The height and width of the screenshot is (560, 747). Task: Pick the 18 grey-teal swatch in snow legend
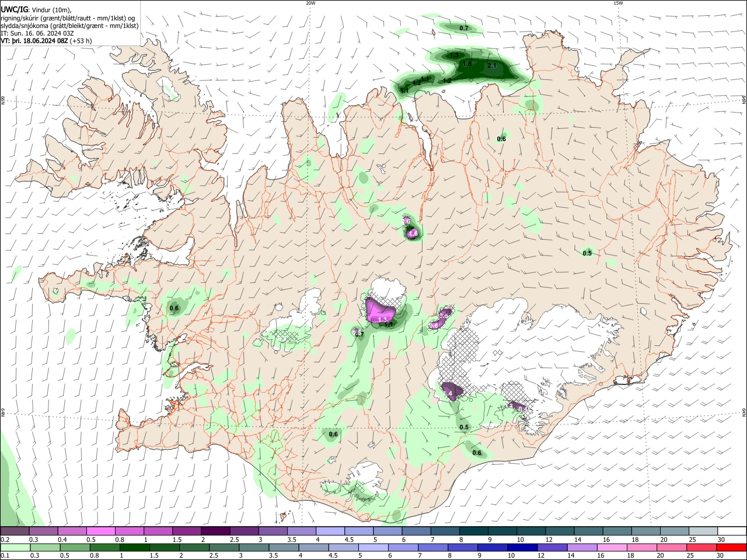click(x=646, y=531)
